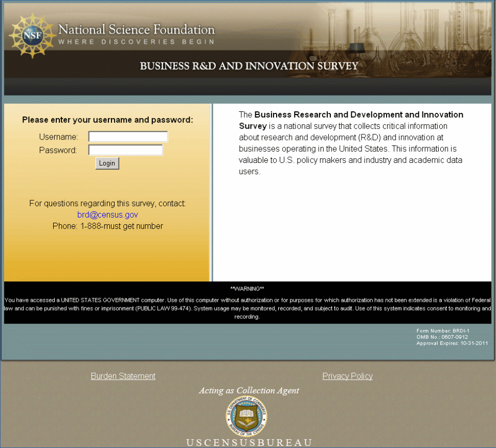Viewport: 496px width, 448px height.
Task: Click the Password label
Action: click(58, 150)
